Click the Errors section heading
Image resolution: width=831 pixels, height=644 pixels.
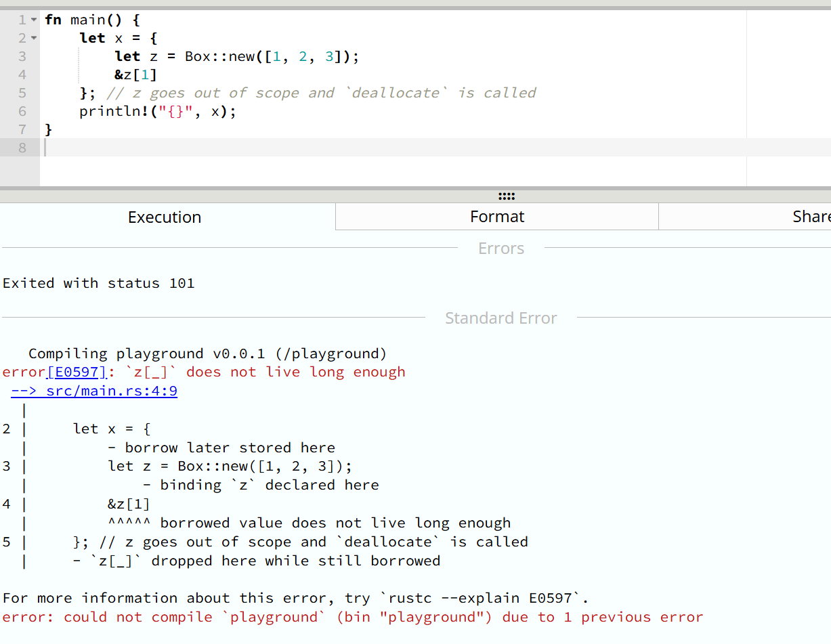501,249
